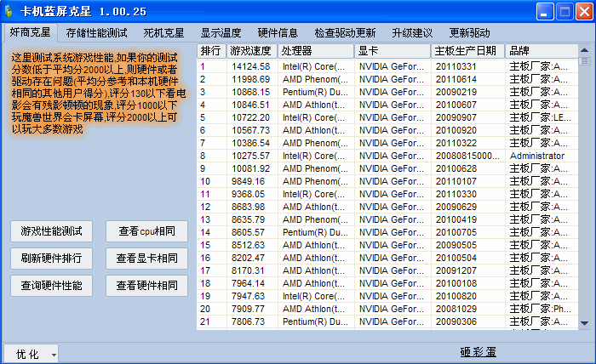Select the row with score 7947.63

[387, 296]
